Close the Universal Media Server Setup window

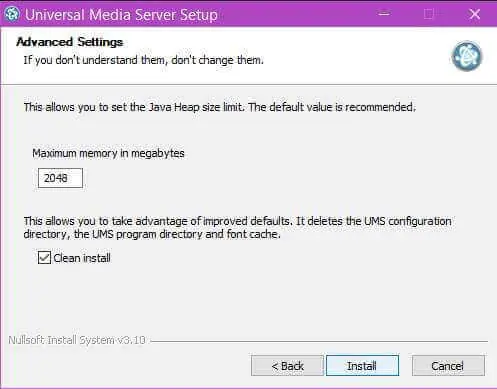point(474,14)
